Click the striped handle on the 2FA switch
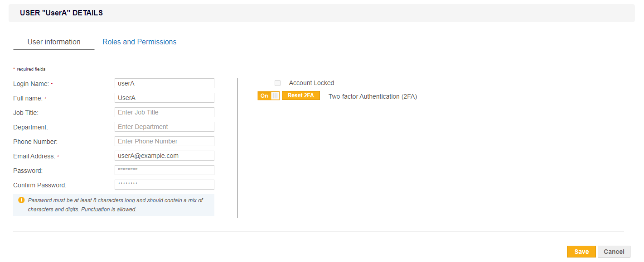Image resolution: width=644 pixels, height=262 pixels. tap(276, 95)
